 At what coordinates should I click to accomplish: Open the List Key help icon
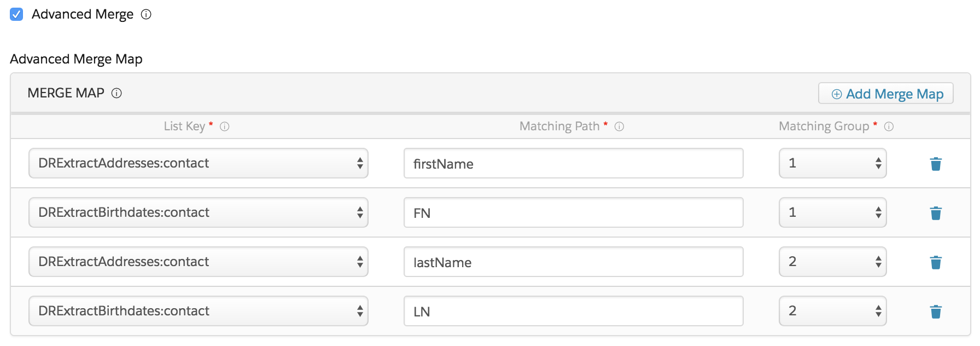pos(225,126)
